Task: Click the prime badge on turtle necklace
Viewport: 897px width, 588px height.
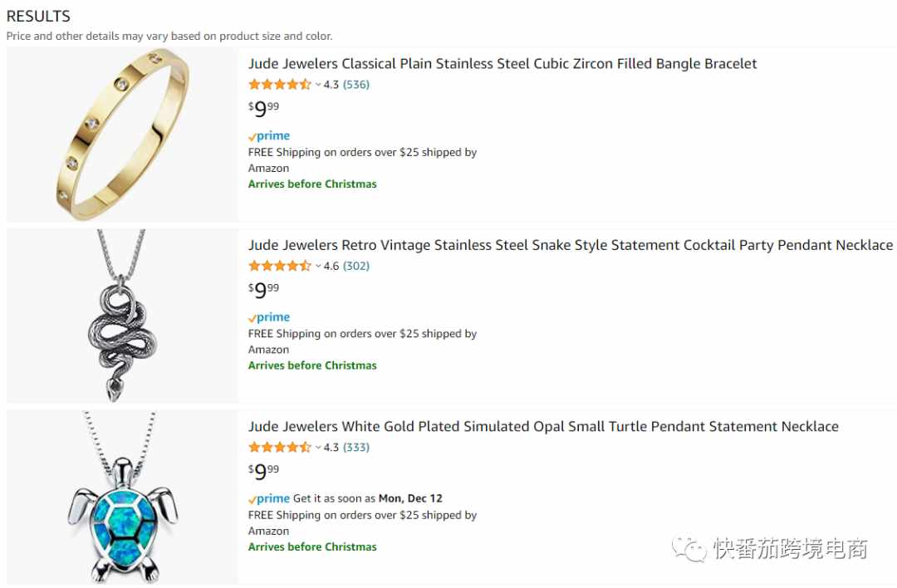Action: pyautogui.click(x=269, y=499)
